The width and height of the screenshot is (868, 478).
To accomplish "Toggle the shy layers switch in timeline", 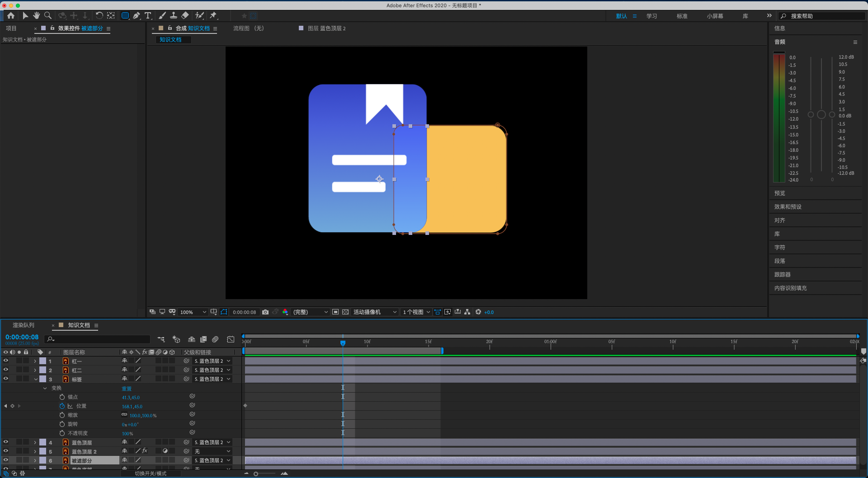I will pos(192,339).
